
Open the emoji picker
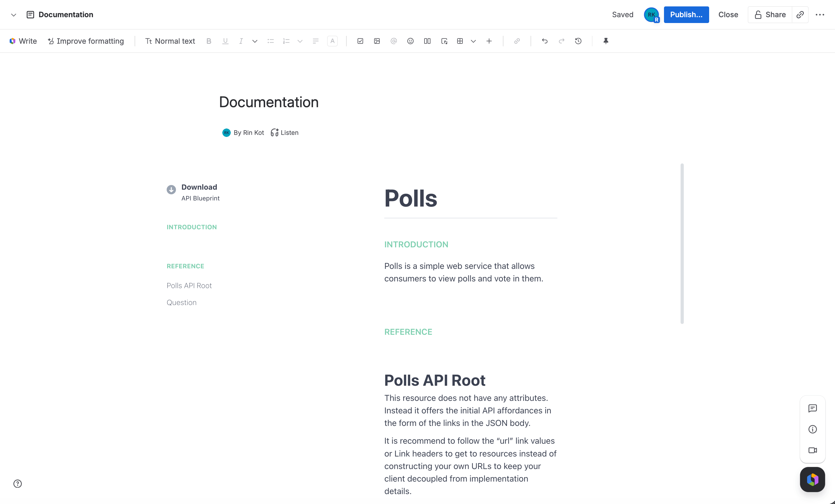(411, 41)
